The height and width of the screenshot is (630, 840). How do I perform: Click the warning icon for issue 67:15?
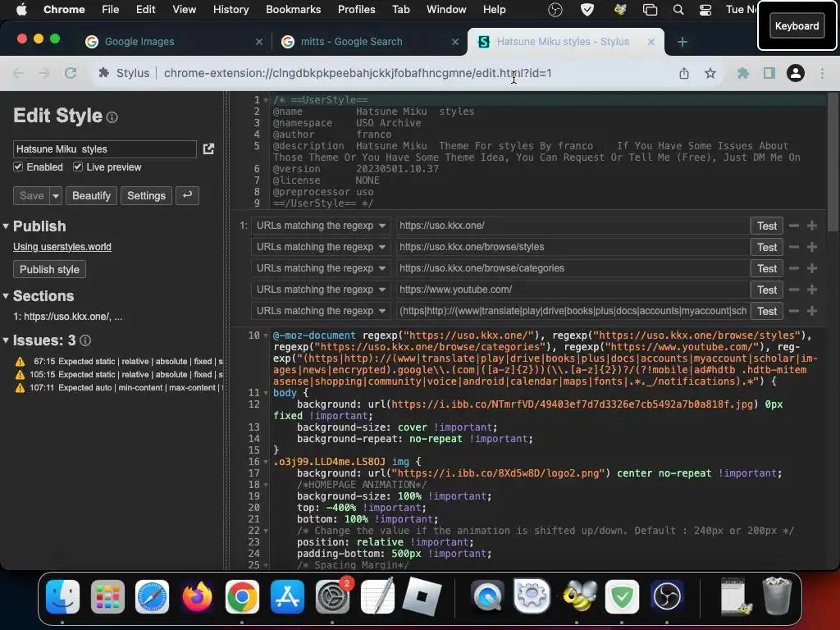click(20, 362)
